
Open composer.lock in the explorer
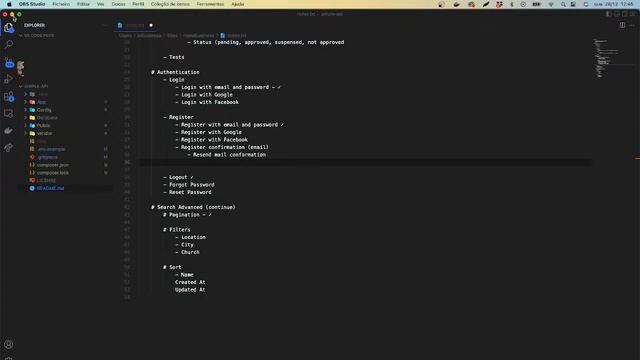coord(53,173)
